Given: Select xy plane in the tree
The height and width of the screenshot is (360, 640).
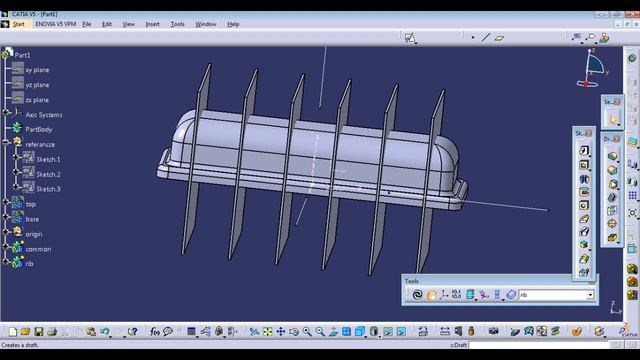Looking at the screenshot, I should coord(37,70).
